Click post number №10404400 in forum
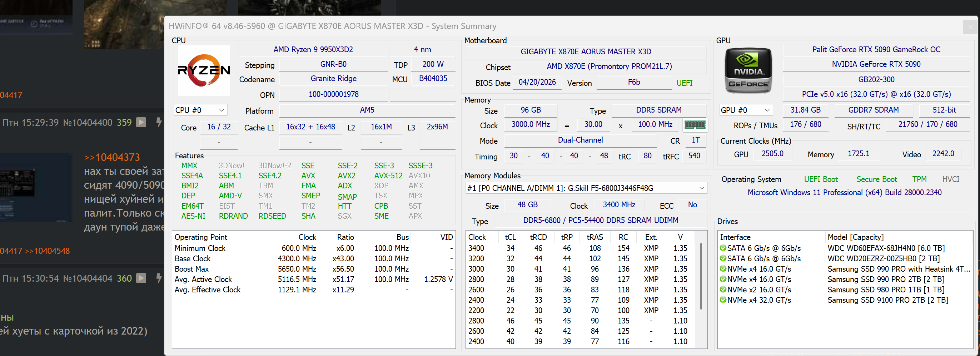 (88, 123)
